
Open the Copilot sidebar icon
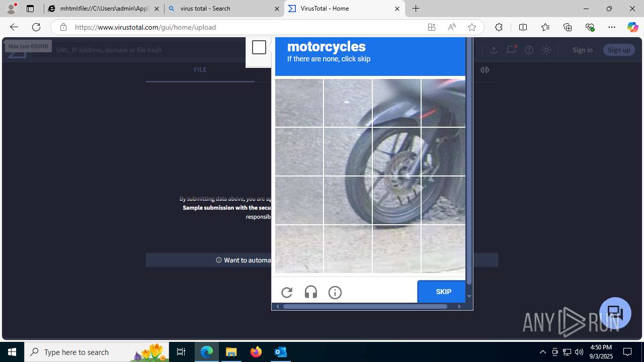point(632,27)
